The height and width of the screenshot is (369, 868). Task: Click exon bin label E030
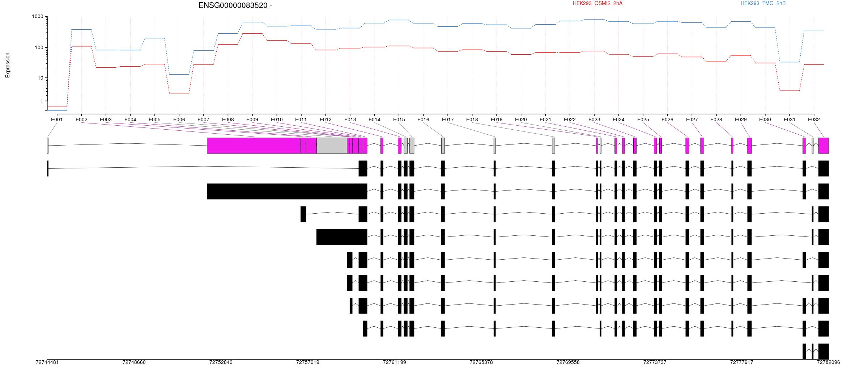point(765,119)
